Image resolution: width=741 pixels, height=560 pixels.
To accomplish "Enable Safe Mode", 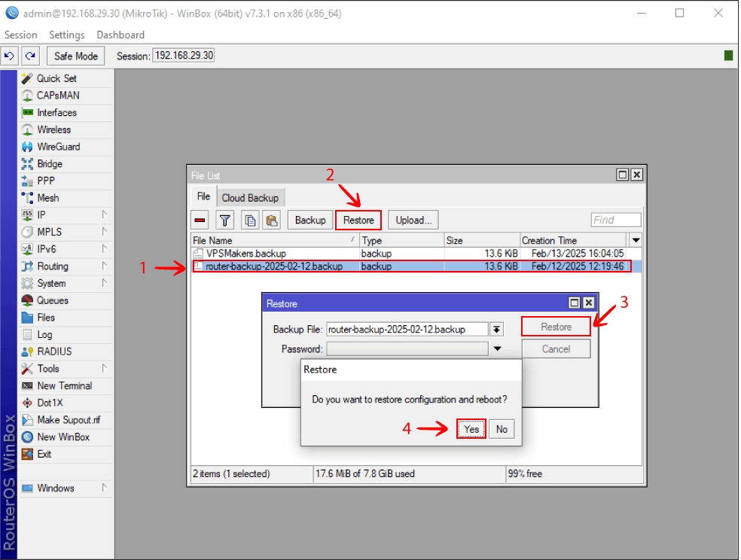I will point(75,56).
